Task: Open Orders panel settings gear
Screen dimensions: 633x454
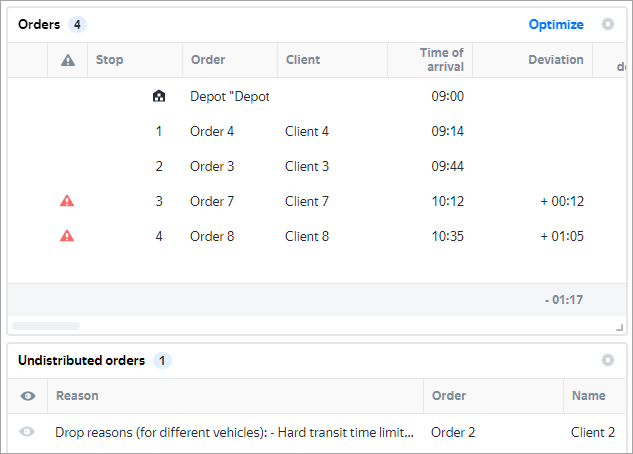Action: click(608, 24)
